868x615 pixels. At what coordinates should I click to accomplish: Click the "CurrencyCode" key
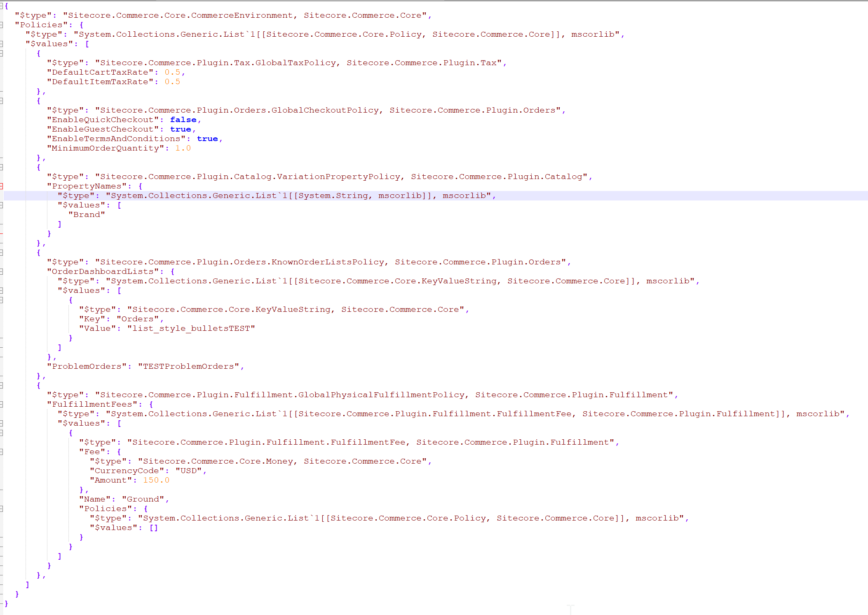[127, 471]
